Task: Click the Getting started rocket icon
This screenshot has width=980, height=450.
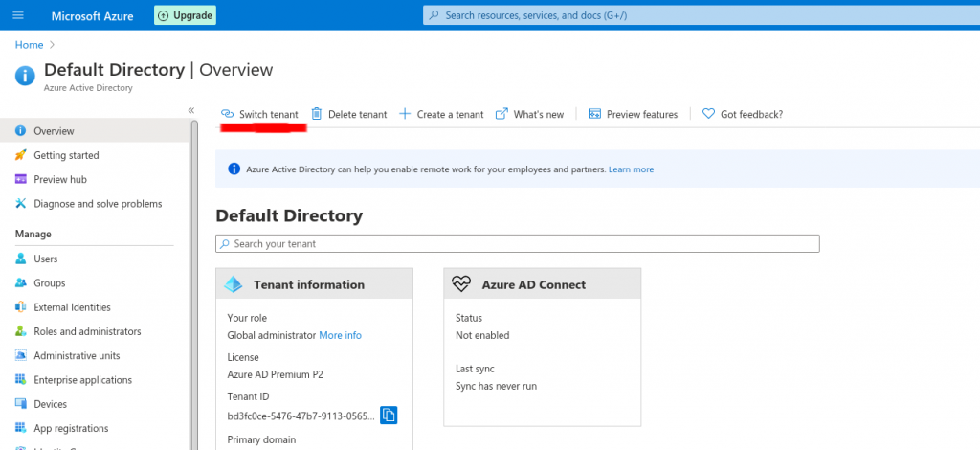Action: [21, 155]
